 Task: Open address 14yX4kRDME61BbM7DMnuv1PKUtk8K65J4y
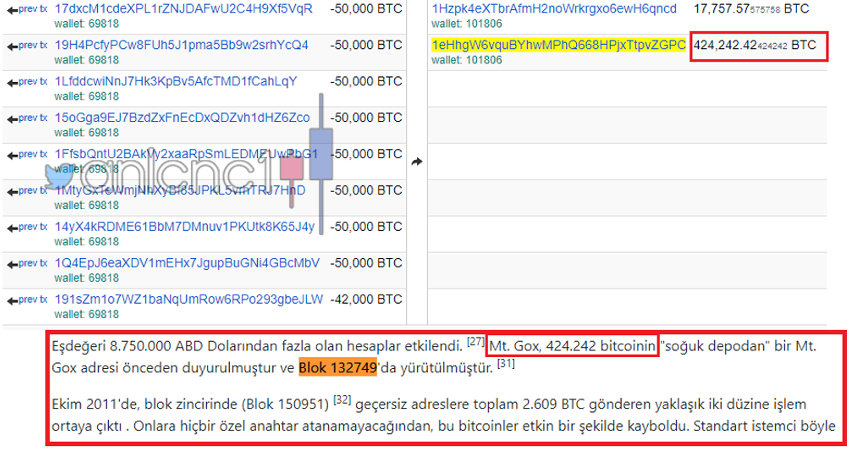[184, 227]
